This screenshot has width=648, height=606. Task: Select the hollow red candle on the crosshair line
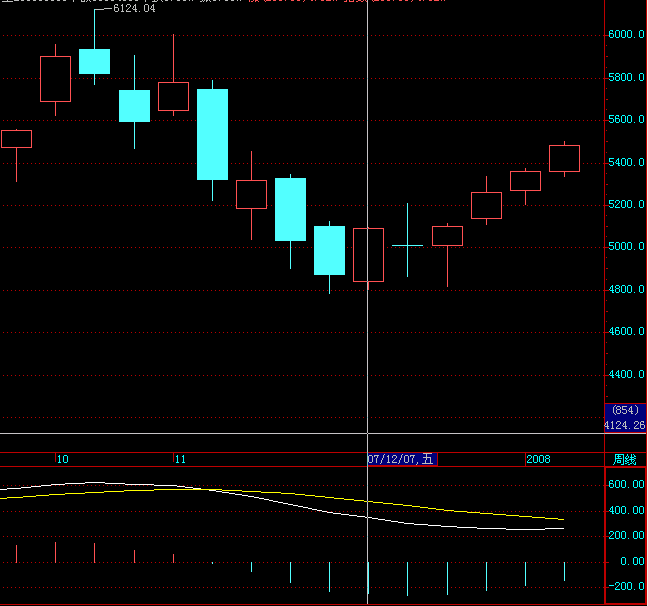pyautogui.click(x=368, y=254)
